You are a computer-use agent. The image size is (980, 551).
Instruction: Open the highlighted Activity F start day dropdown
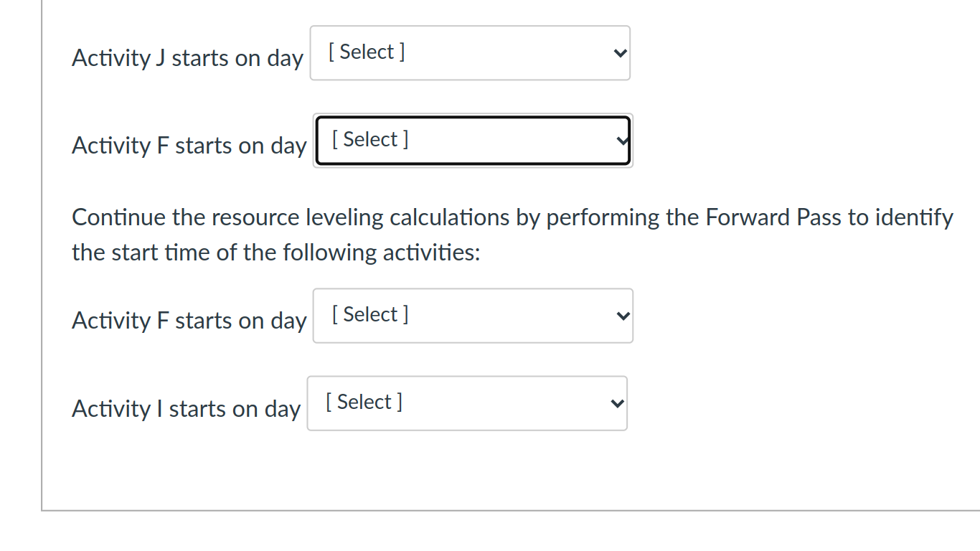472,140
